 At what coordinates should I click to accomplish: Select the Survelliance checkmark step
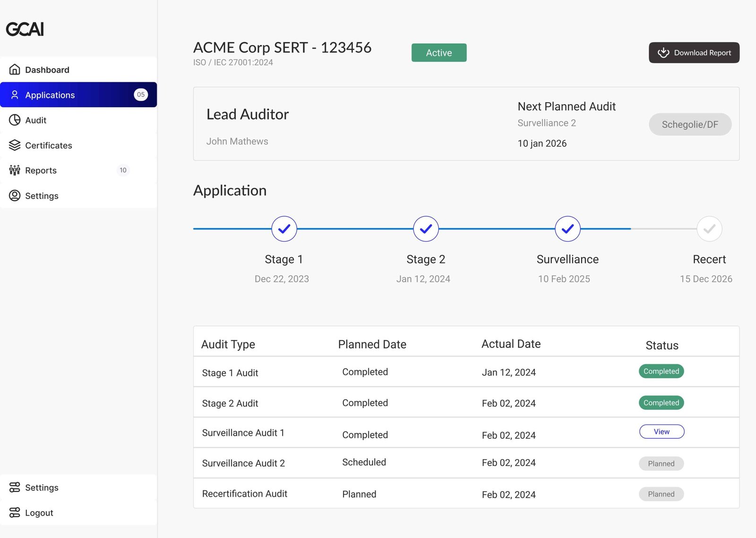[567, 229]
